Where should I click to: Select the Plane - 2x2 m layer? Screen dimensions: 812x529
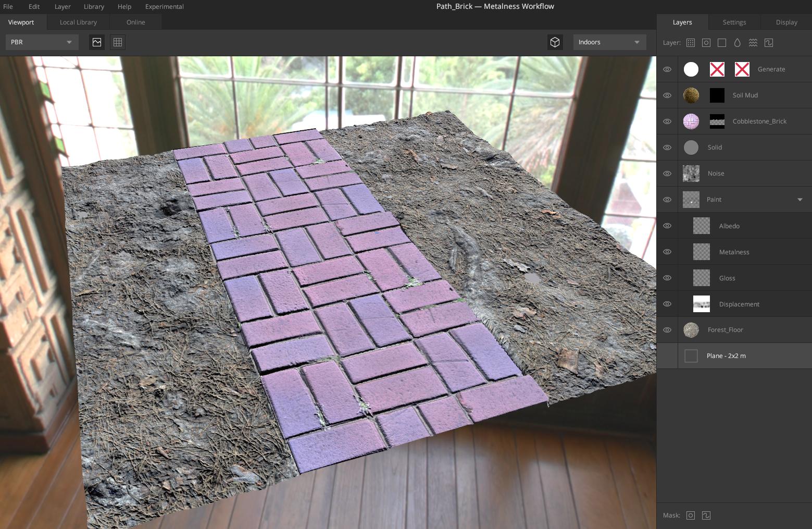point(734,356)
